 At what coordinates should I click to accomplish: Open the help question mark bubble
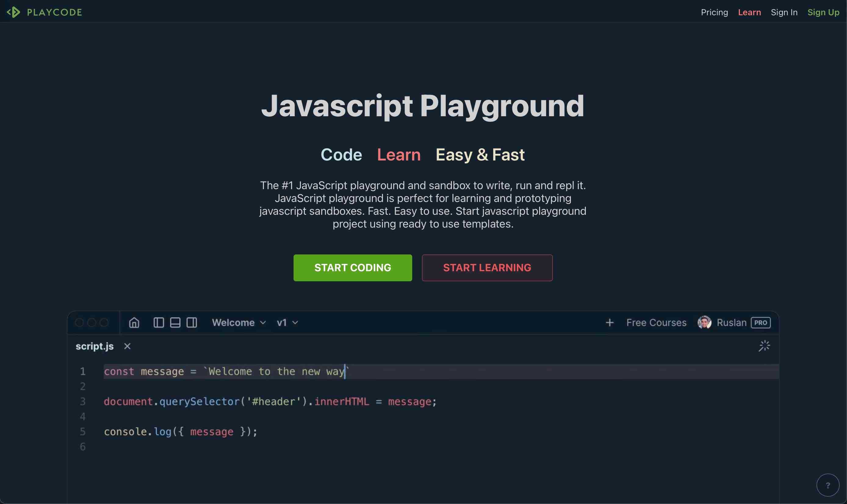pyautogui.click(x=827, y=485)
